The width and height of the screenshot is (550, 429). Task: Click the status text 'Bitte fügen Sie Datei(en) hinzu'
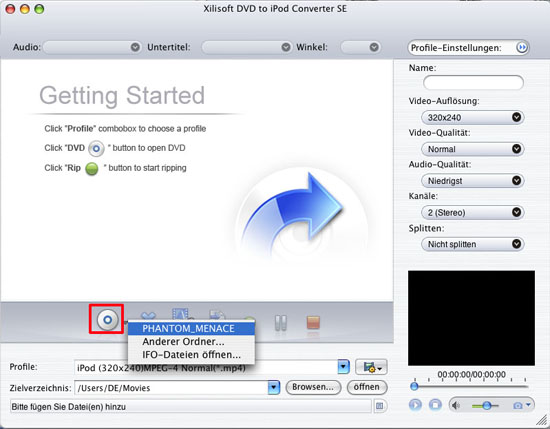click(68, 407)
